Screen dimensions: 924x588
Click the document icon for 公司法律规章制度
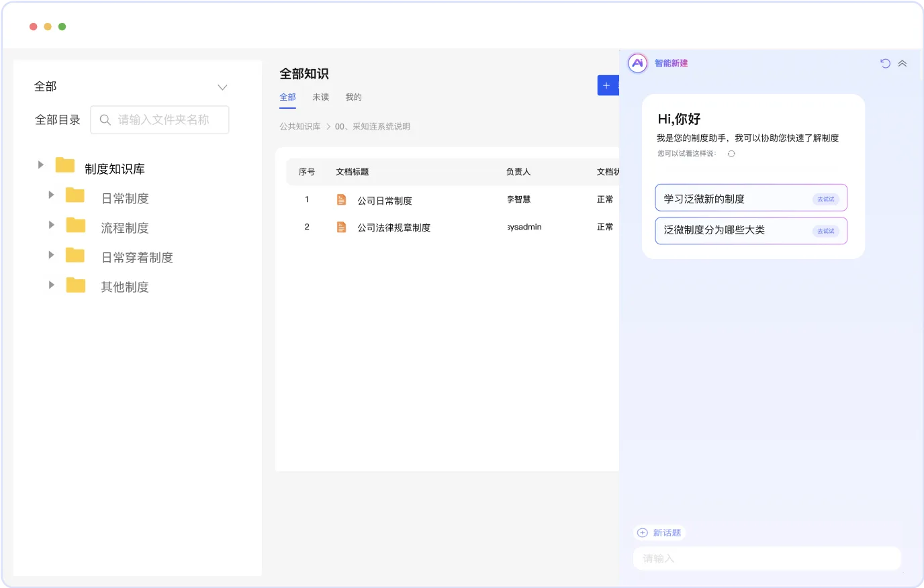coord(341,228)
